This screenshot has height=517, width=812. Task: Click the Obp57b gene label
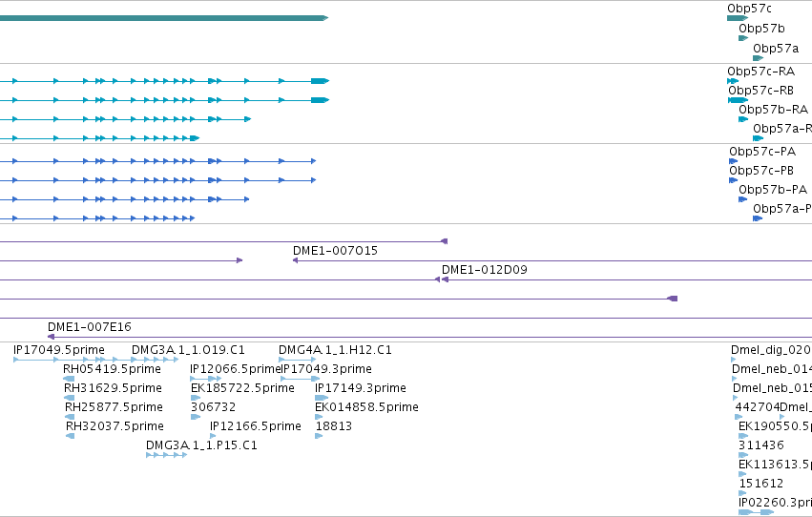pyautogui.click(x=761, y=29)
